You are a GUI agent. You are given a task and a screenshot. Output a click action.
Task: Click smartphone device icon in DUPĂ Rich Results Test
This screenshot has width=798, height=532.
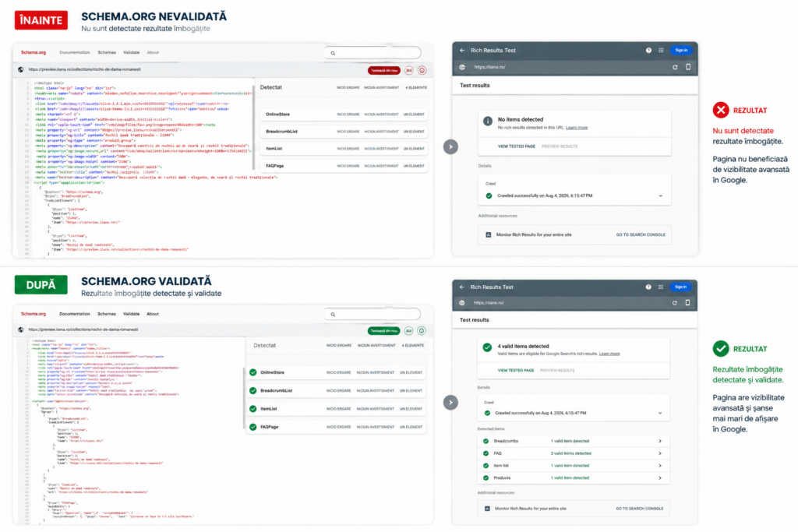coord(687,303)
